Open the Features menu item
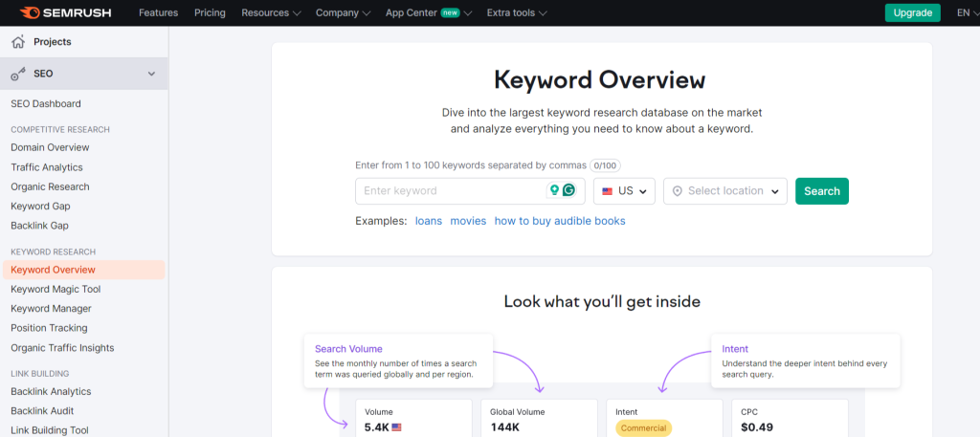This screenshot has width=980, height=437. point(158,12)
